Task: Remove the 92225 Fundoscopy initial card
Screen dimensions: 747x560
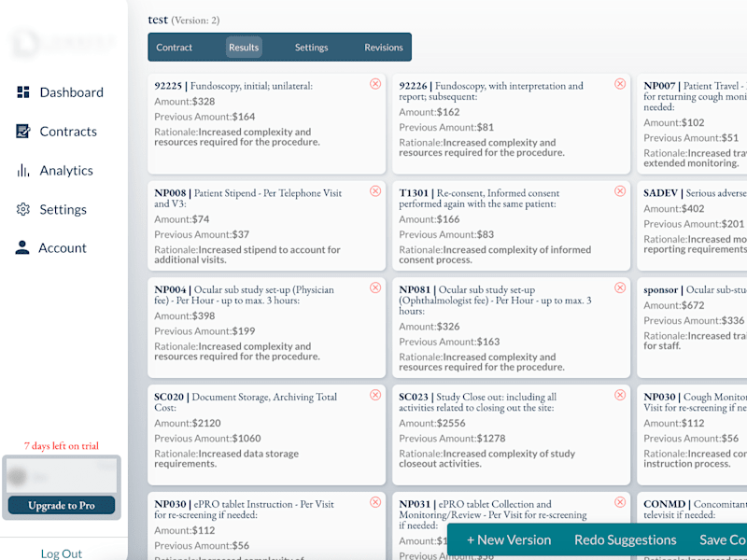Action: click(375, 84)
